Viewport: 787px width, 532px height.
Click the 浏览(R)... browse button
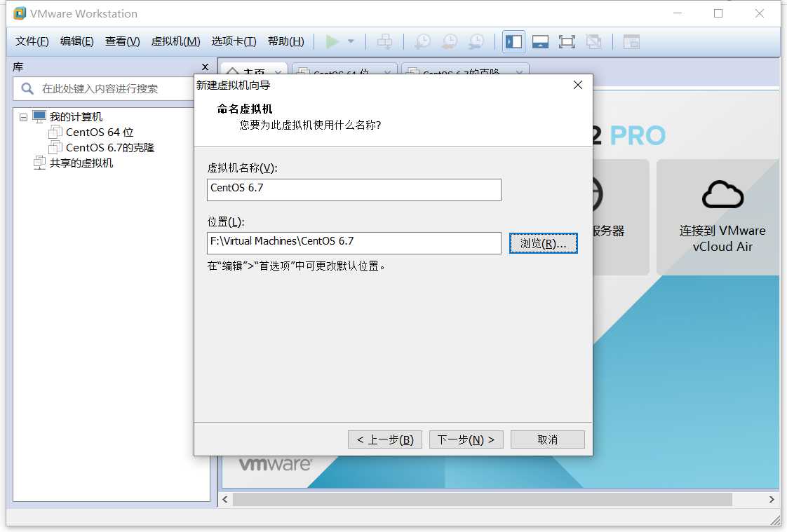click(543, 244)
